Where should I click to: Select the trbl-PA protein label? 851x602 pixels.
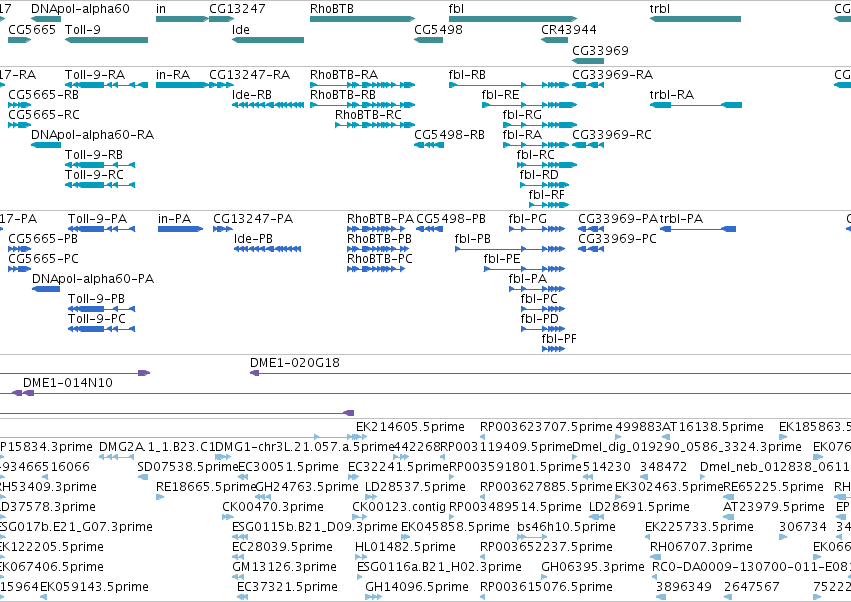[x=681, y=219]
